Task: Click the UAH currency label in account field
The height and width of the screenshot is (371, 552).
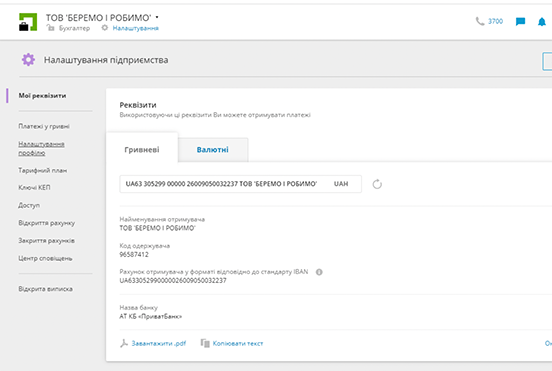Action: click(341, 184)
